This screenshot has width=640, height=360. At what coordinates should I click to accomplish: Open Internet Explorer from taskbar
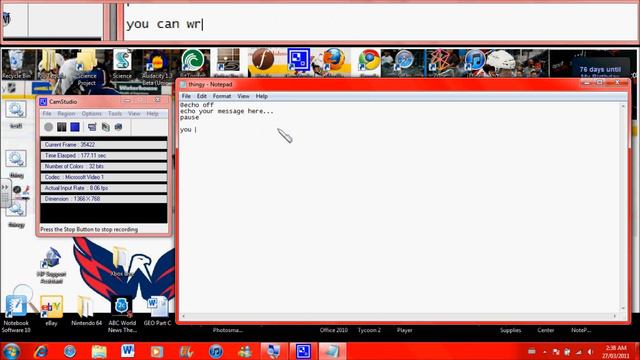[x=41, y=351]
